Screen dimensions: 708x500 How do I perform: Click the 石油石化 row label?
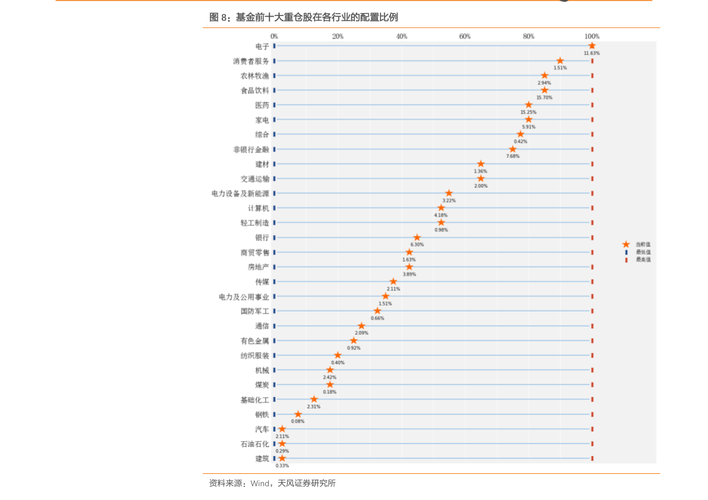click(255, 444)
